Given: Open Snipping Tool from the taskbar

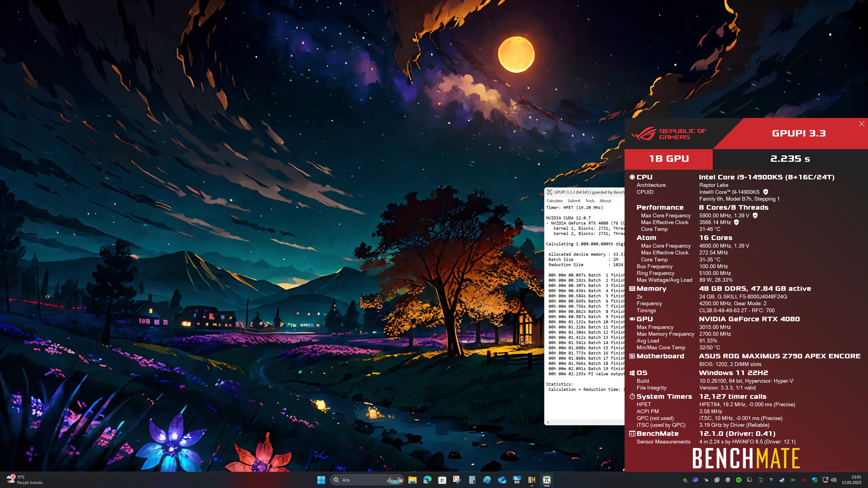Looking at the screenshot, I should (x=457, y=480).
